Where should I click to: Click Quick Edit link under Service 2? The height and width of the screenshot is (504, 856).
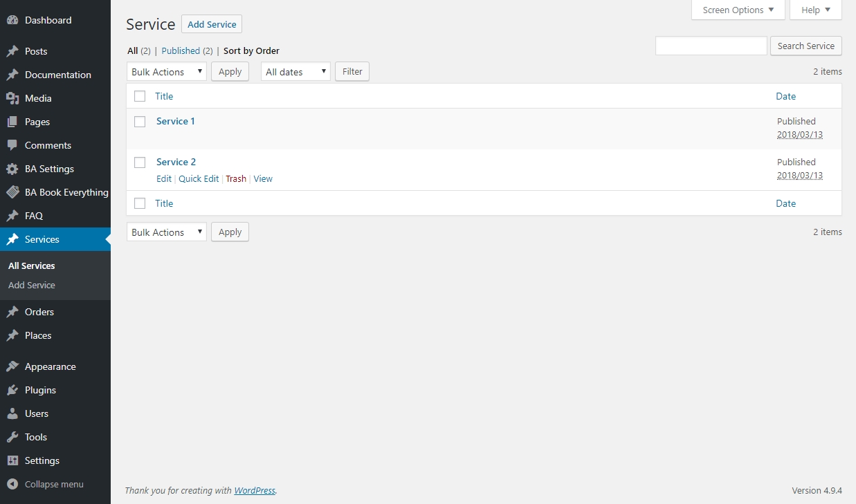coord(199,178)
